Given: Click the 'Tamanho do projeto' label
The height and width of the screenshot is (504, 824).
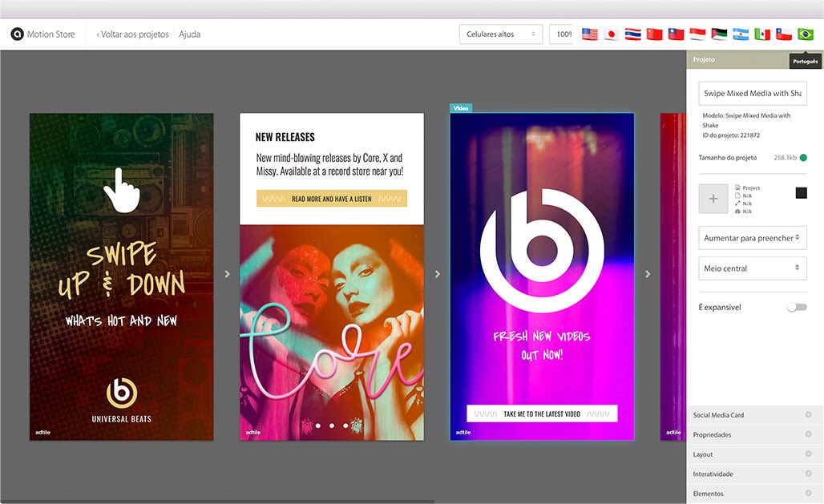Looking at the screenshot, I should point(727,158).
